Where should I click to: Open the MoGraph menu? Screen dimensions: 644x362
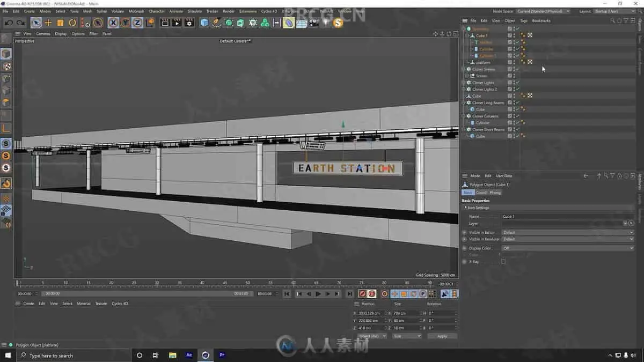136,11
